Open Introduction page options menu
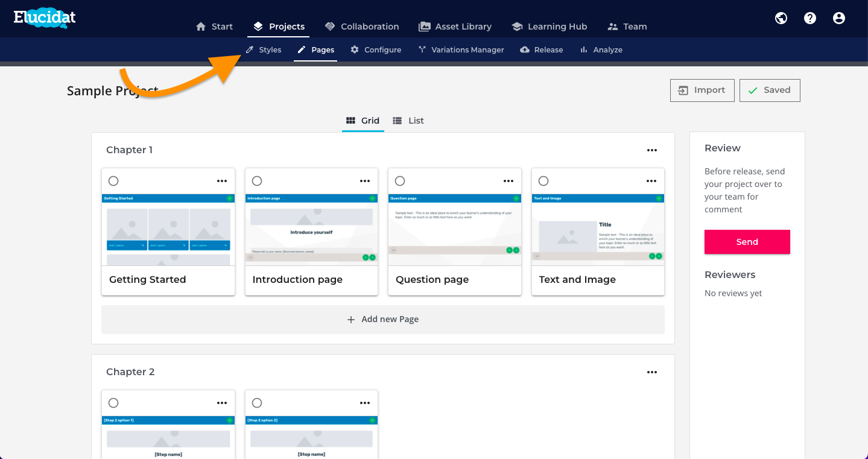868x459 pixels. click(x=365, y=181)
